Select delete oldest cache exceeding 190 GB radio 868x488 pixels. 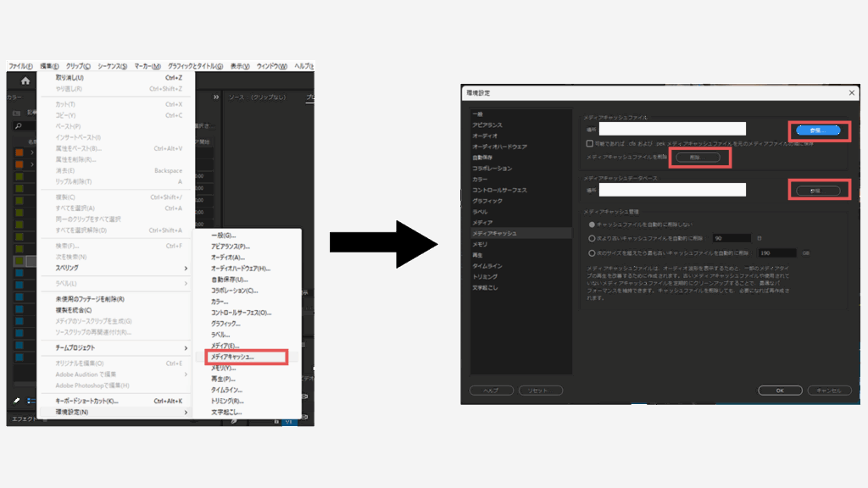[591, 252]
